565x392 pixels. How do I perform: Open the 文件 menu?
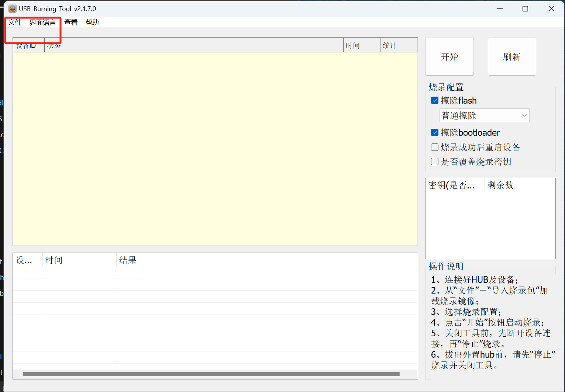[15, 22]
